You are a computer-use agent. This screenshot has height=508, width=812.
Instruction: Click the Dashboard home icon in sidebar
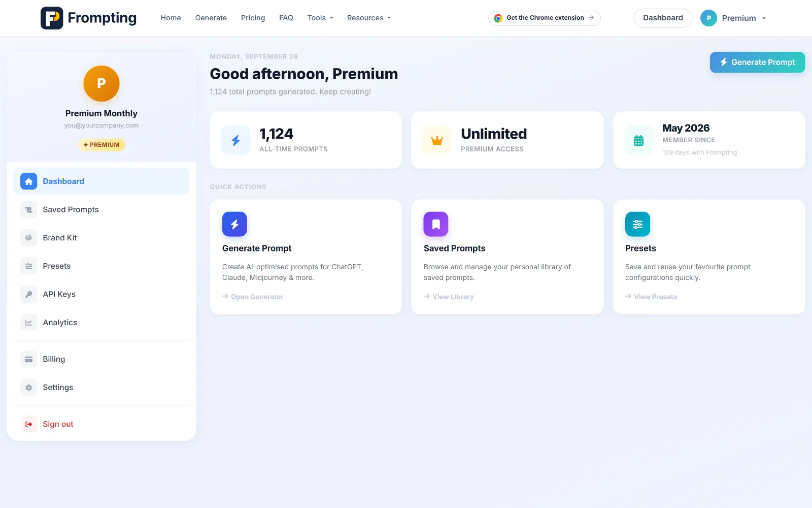[x=29, y=181]
